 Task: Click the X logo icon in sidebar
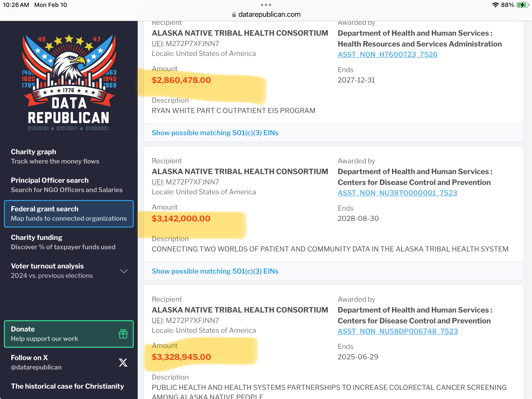pyautogui.click(x=123, y=362)
